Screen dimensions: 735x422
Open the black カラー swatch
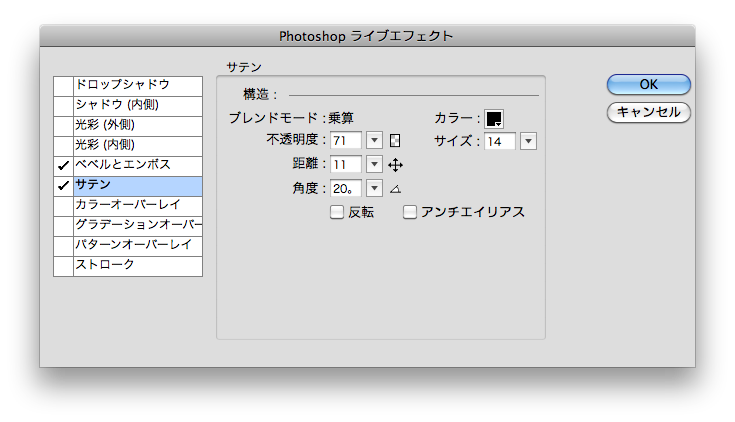pyautogui.click(x=494, y=118)
